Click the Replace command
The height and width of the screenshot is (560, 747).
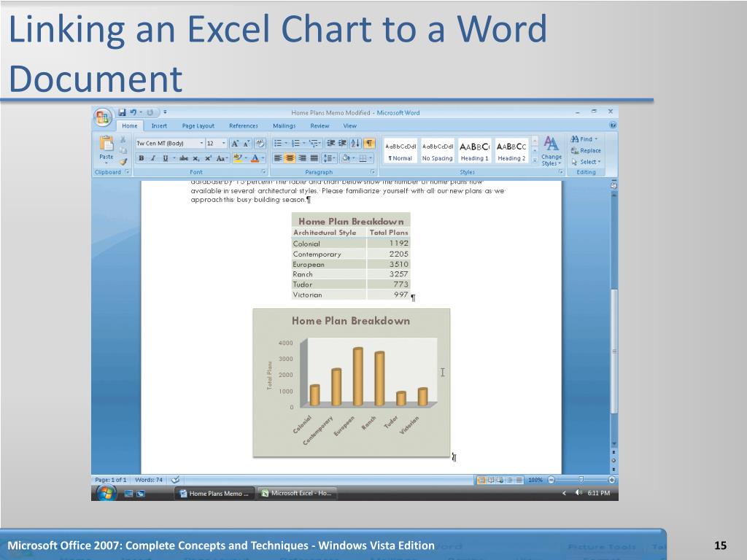click(586, 150)
